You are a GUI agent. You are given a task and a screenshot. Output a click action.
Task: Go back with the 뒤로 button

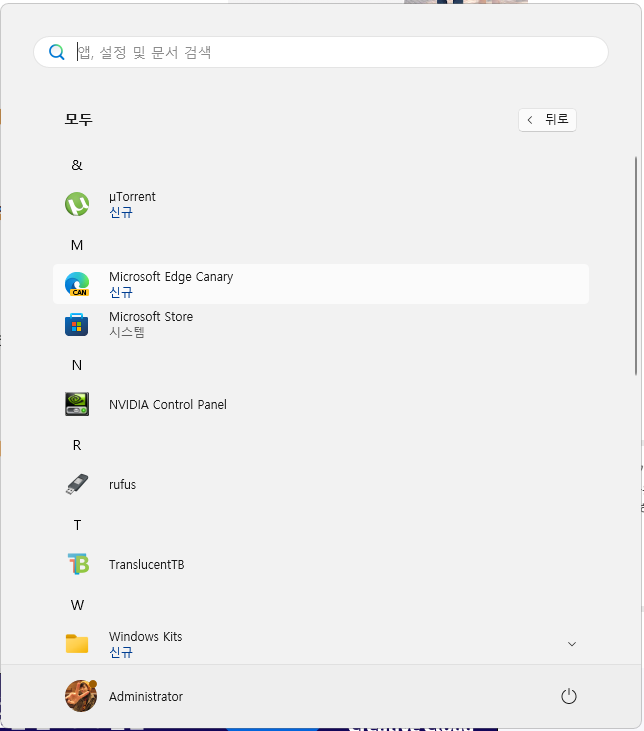(x=547, y=120)
